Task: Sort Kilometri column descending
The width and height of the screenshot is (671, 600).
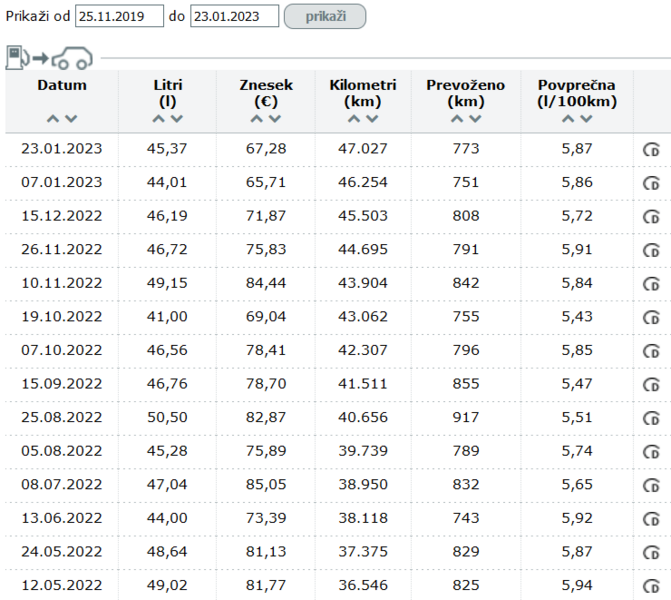Action: [372, 119]
